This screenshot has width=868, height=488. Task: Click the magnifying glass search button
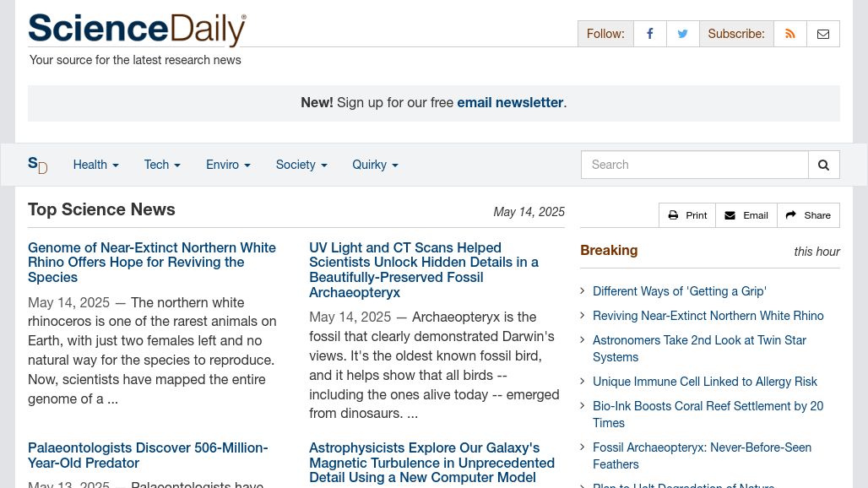point(824,165)
